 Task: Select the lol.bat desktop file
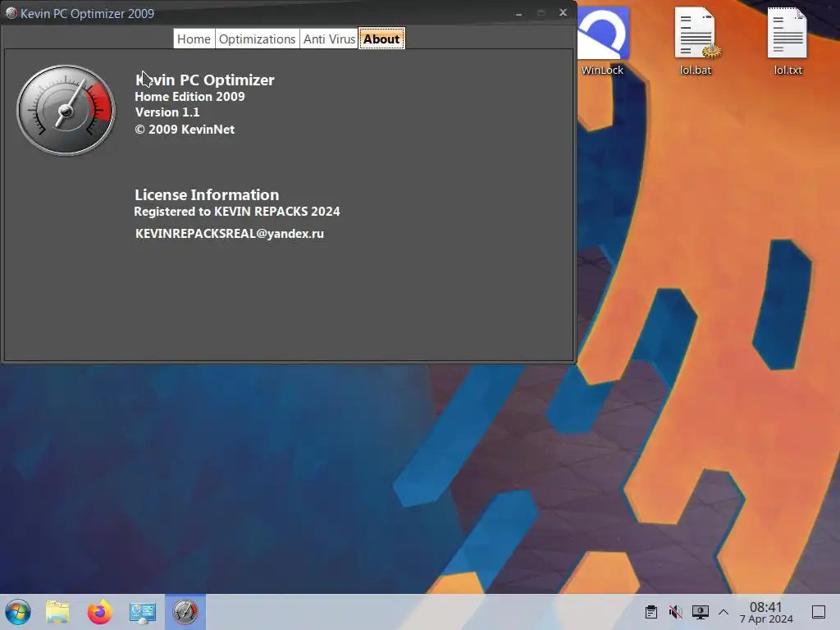696,41
